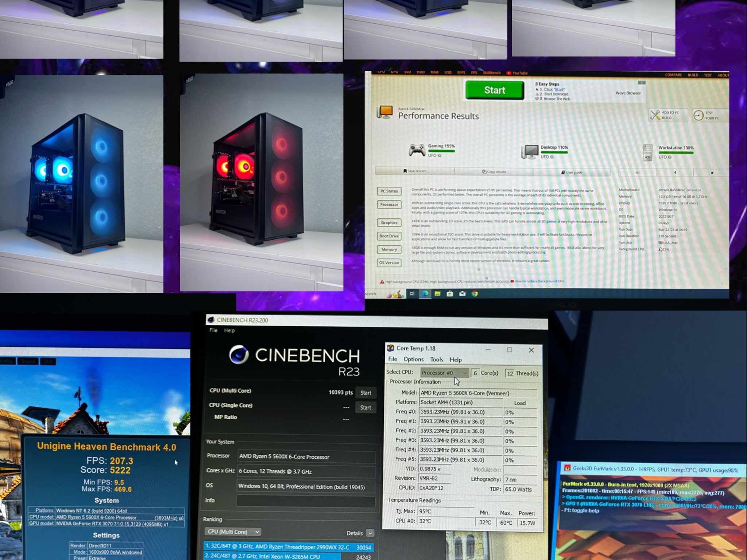Click the Cinebench logo sphere icon
This screenshot has width=747, height=560.
(239, 355)
